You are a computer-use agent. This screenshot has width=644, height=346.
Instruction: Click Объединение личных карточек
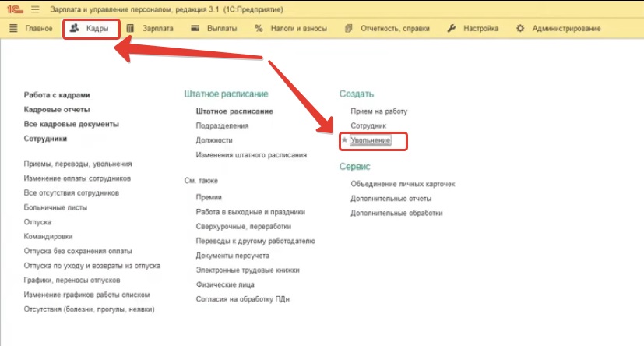(x=403, y=184)
